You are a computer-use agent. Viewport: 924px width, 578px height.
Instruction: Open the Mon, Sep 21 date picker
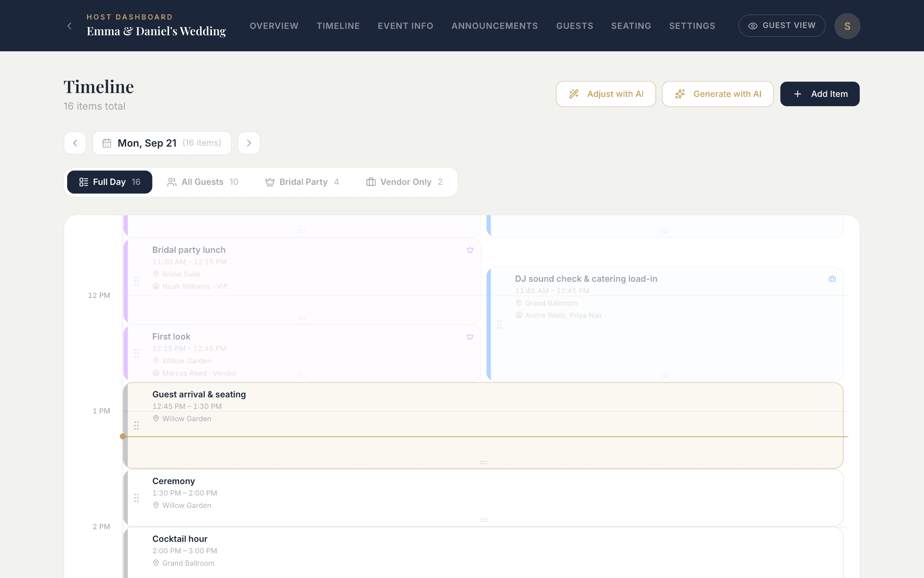(x=162, y=143)
